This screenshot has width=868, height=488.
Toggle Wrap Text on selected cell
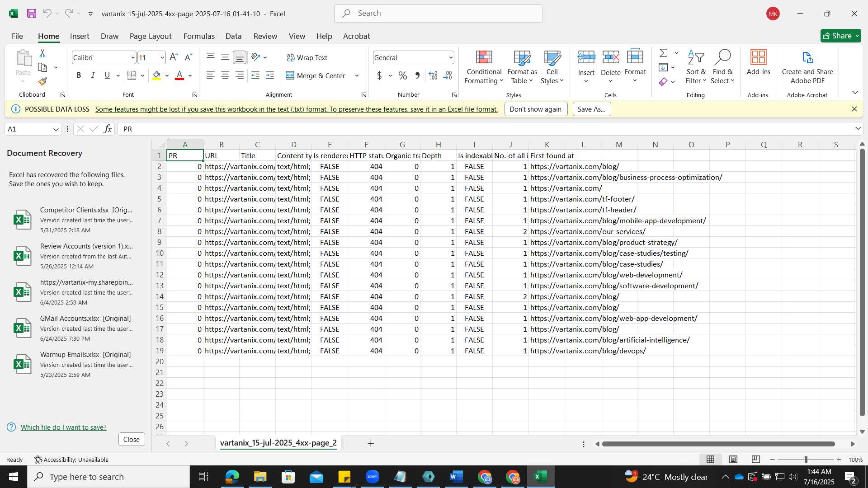pyautogui.click(x=307, y=57)
